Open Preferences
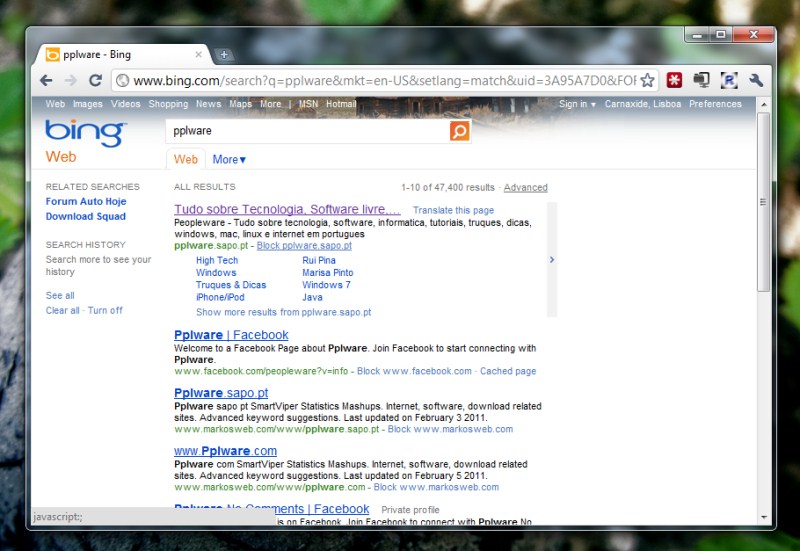 click(715, 104)
